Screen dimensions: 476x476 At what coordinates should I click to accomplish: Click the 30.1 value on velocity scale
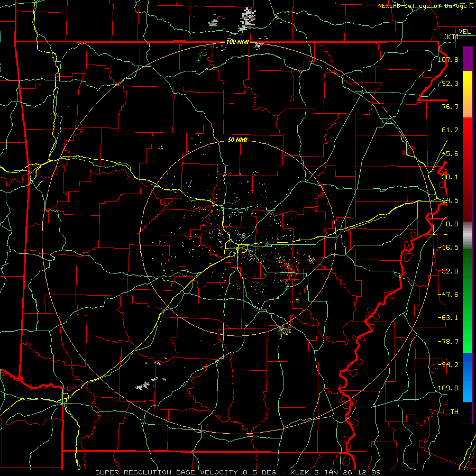(x=450, y=177)
